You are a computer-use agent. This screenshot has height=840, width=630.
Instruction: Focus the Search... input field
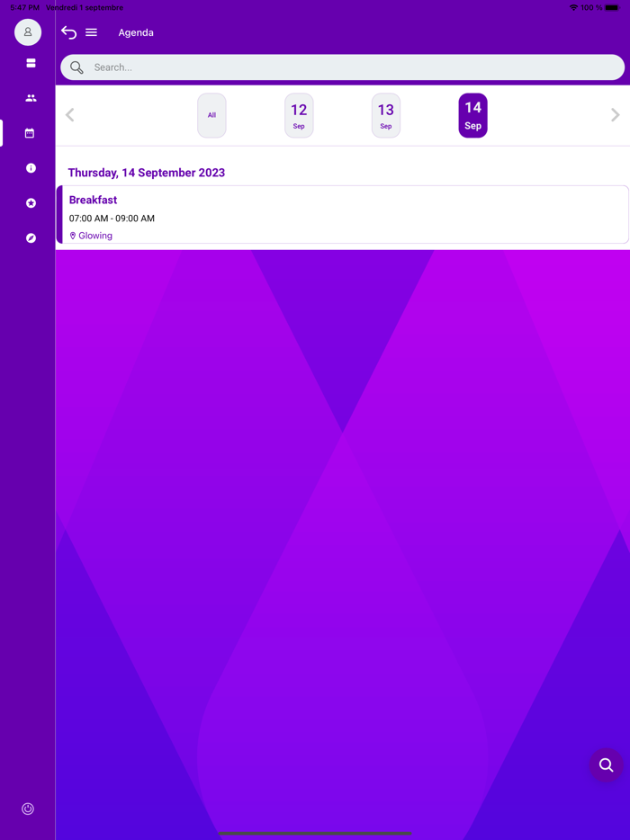click(x=343, y=67)
